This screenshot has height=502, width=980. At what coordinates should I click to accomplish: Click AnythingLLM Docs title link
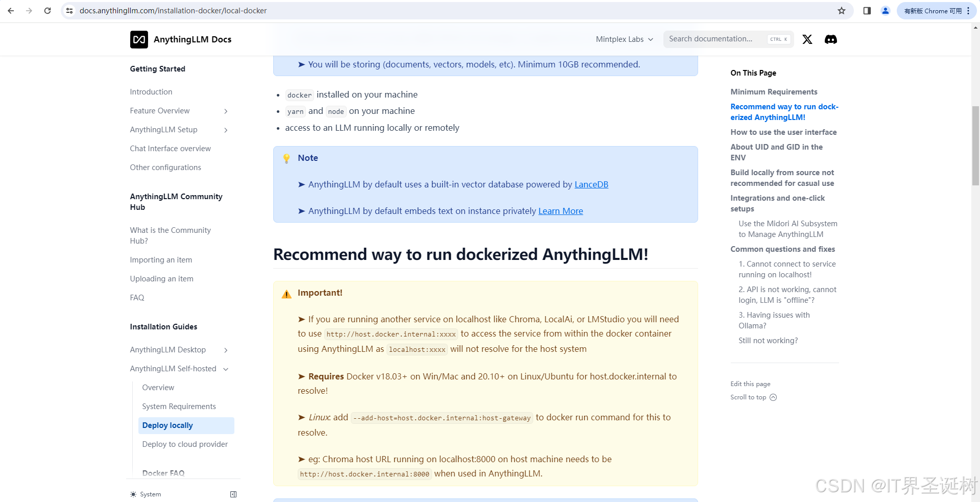(x=193, y=39)
